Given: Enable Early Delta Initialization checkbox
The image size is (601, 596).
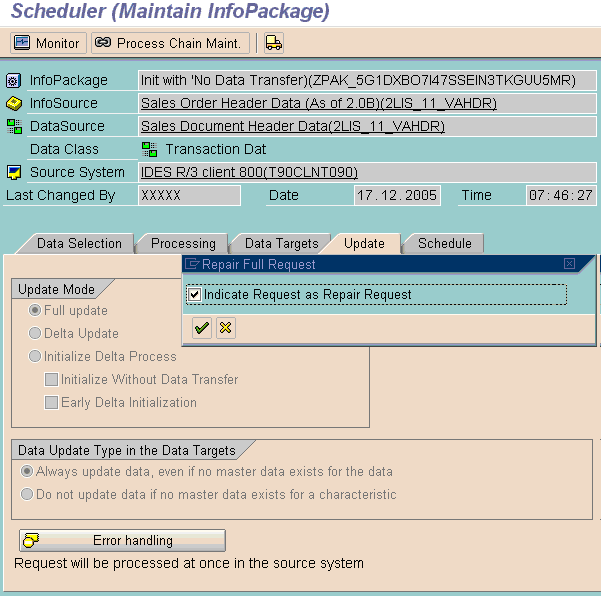Looking at the screenshot, I should [51, 402].
